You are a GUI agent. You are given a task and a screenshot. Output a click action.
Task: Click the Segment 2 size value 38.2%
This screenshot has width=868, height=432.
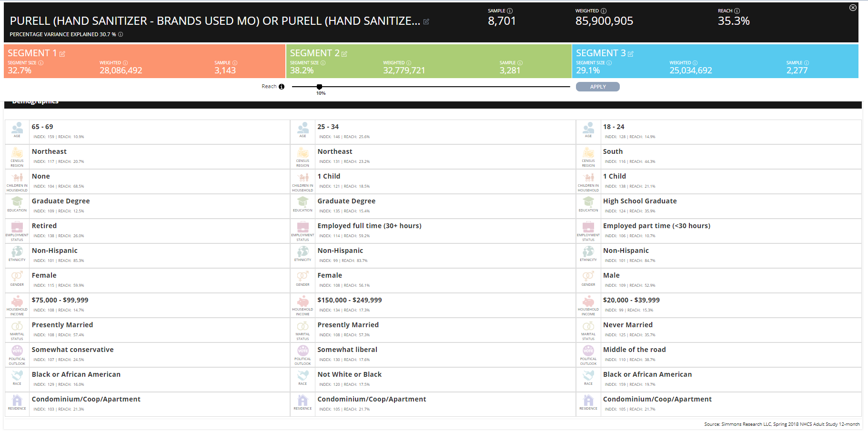click(x=302, y=70)
